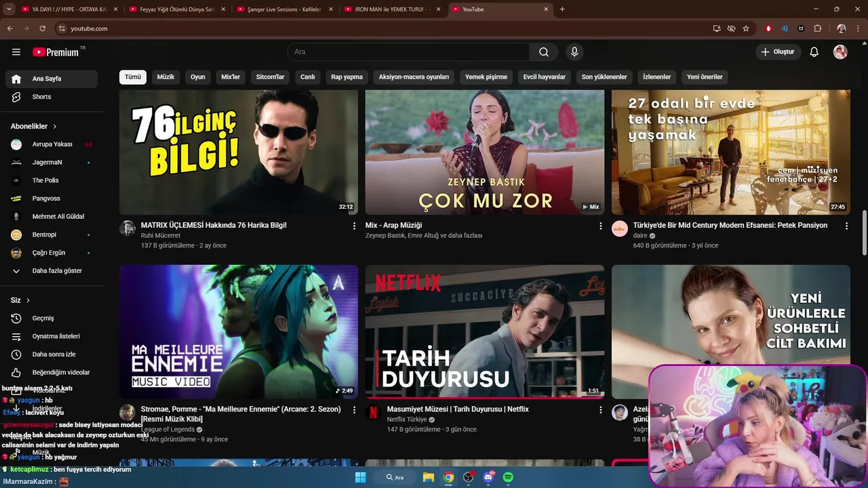Screen dimensions: 868x488
Task: Select the Tümü filter chip
Action: (133, 77)
